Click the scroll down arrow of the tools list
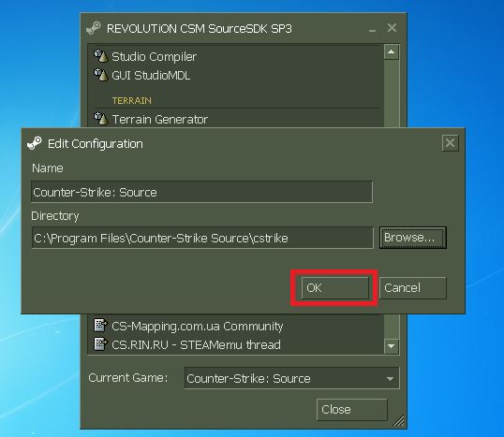Viewport: 504px width, 437px height. point(392,346)
